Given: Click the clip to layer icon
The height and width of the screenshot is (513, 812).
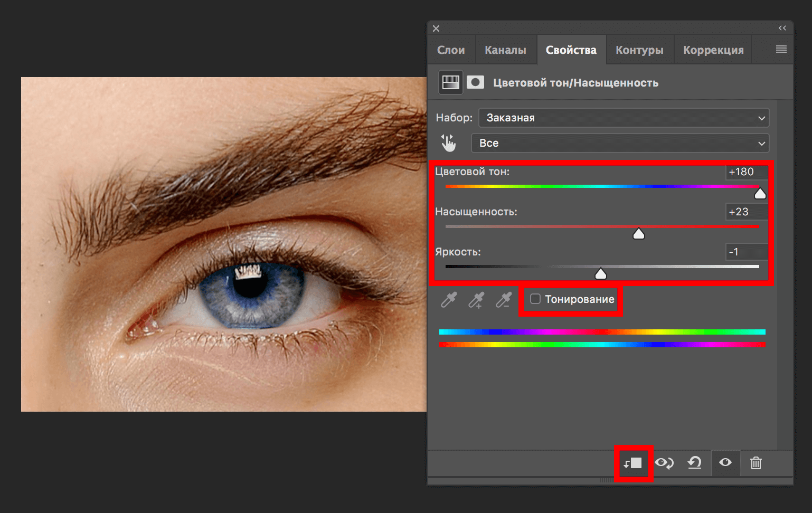Looking at the screenshot, I should point(633,463).
